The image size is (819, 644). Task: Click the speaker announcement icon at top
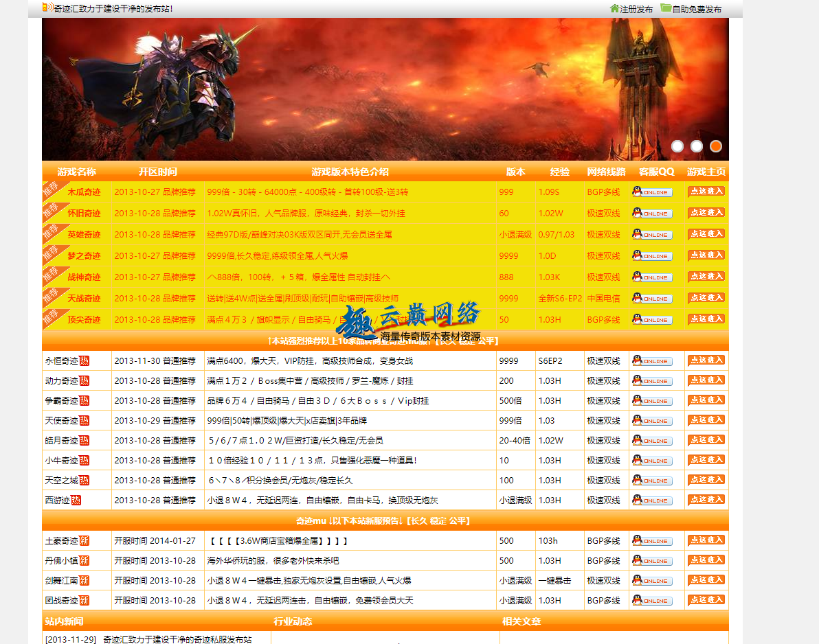tap(47, 8)
